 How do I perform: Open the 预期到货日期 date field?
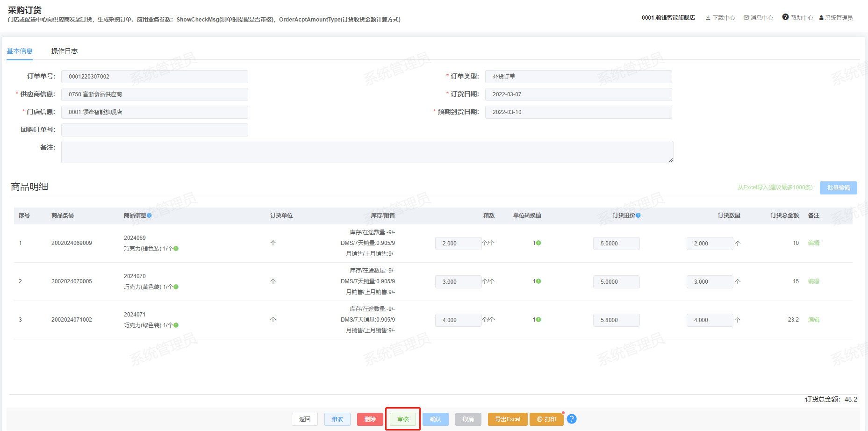point(578,112)
